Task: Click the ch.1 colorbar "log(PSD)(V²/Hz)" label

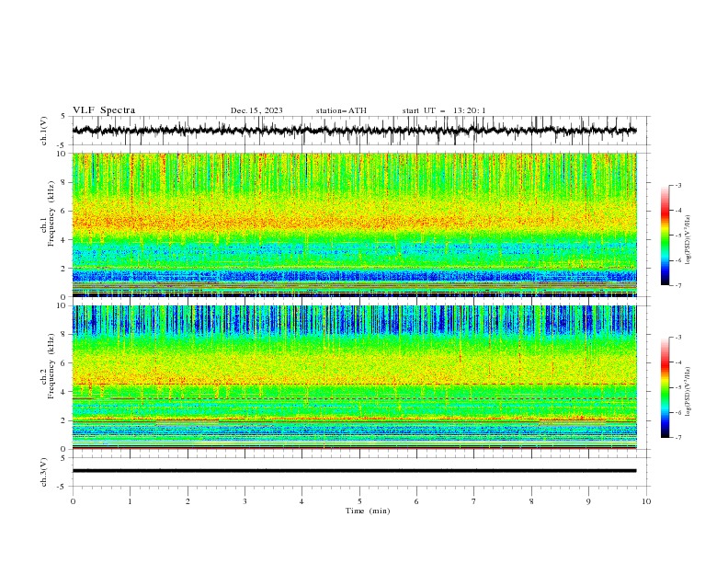Action: pos(688,240)
